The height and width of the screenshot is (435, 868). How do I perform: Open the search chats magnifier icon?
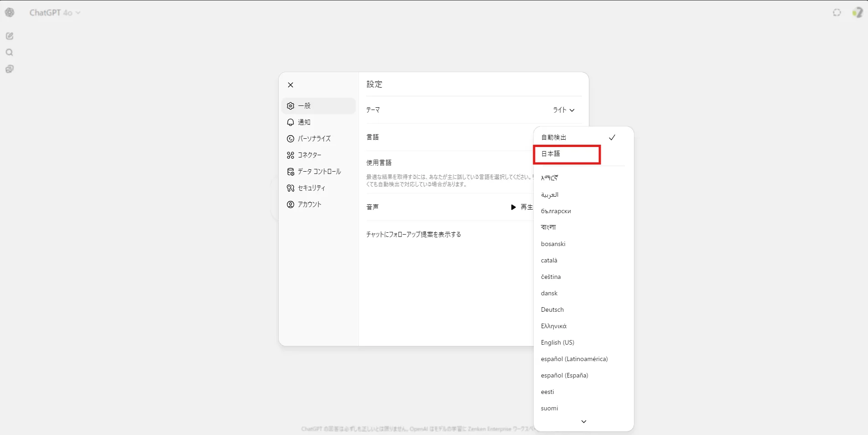coord(10,52)
